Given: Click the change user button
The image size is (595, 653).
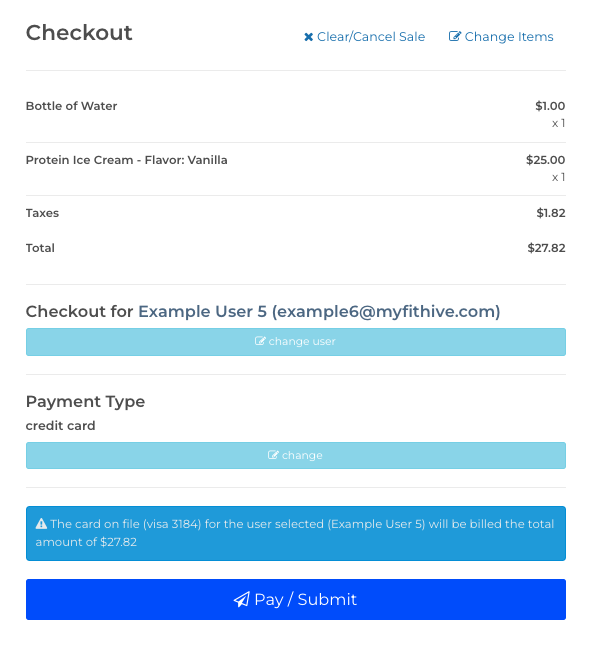Looking at the screenshot, I should pyautogui.click(x=296, y=342).
